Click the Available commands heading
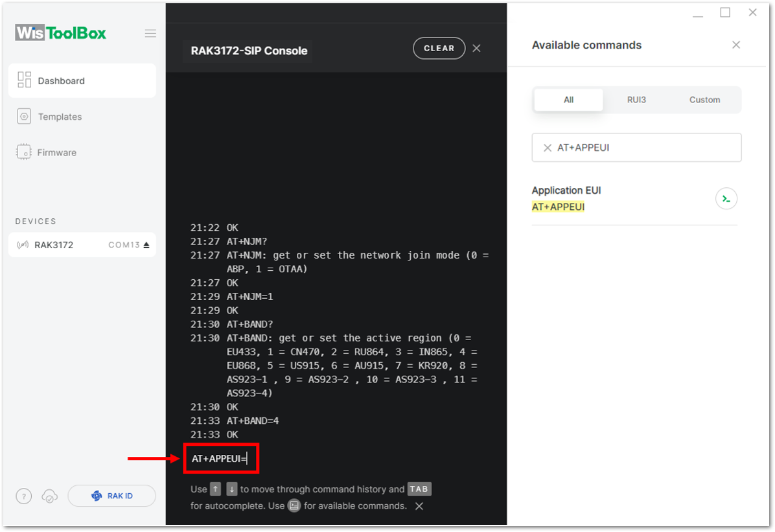This screenshot has width=775, height=532. 586,45
